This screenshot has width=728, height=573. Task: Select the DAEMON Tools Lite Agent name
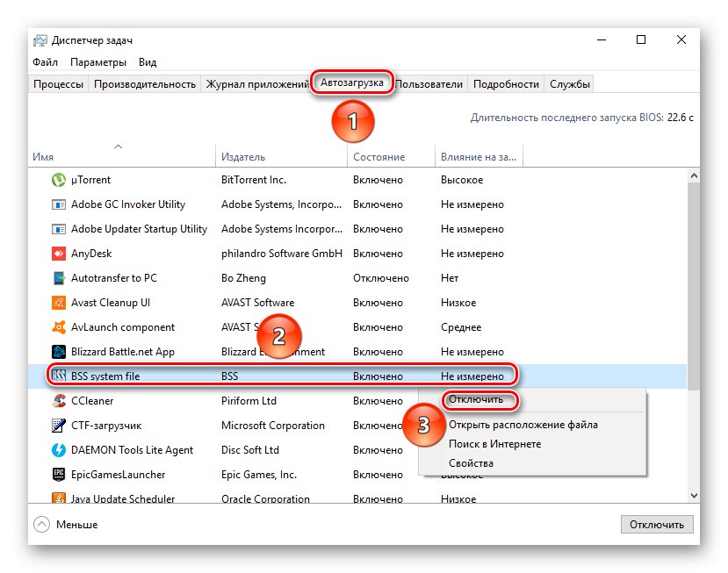pyautogui.click(x=132, y=449)
